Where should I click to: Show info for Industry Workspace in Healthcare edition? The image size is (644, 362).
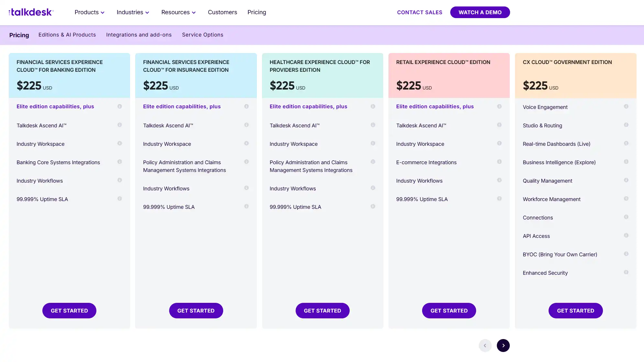click(373, 143)
